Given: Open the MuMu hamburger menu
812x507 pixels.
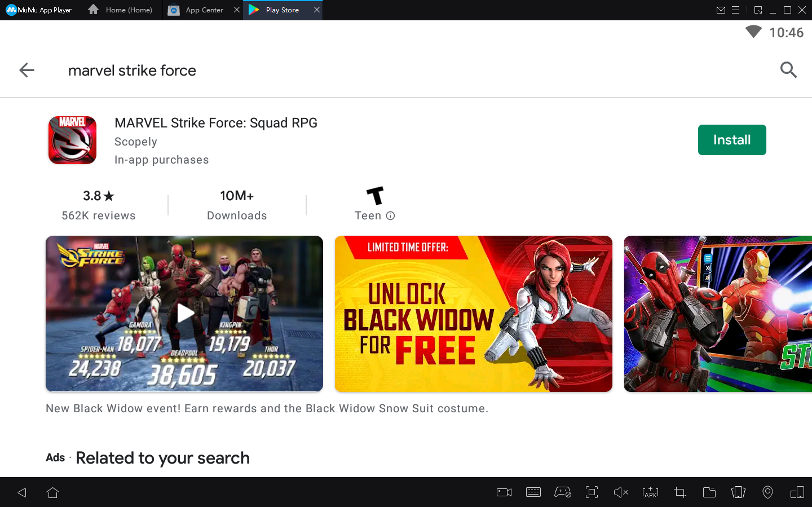Looking at the screenshot, I should 735,10.
